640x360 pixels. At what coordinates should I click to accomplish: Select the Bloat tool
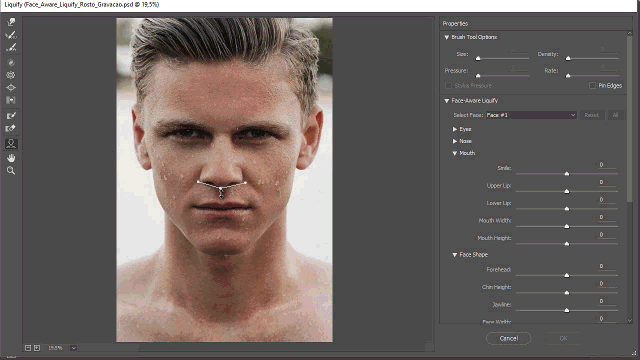pos(11,87)
